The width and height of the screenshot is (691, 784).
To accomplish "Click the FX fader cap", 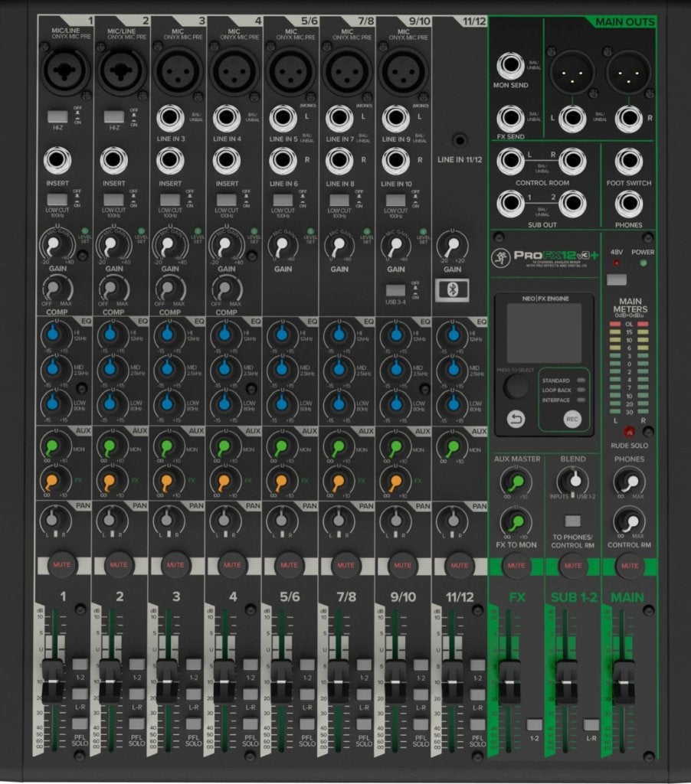I will [510, 682].
